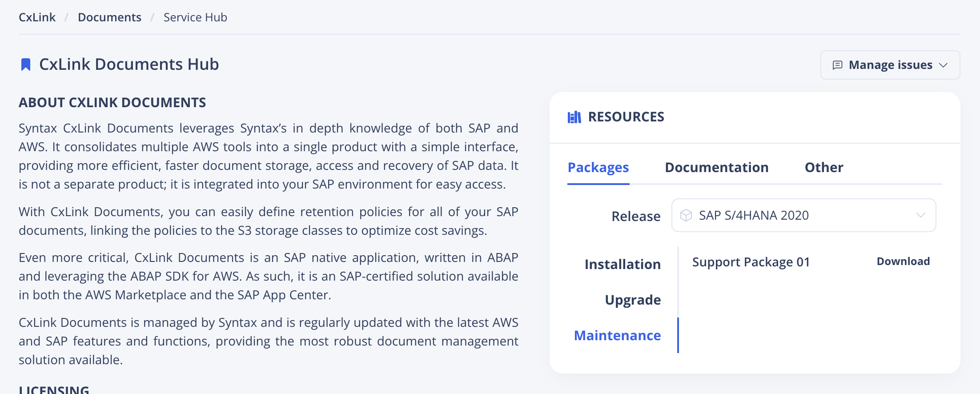Click the Service Hub breadcrumb item
Image resolution: width=980 pixels, height=394 pixels.
195,17
